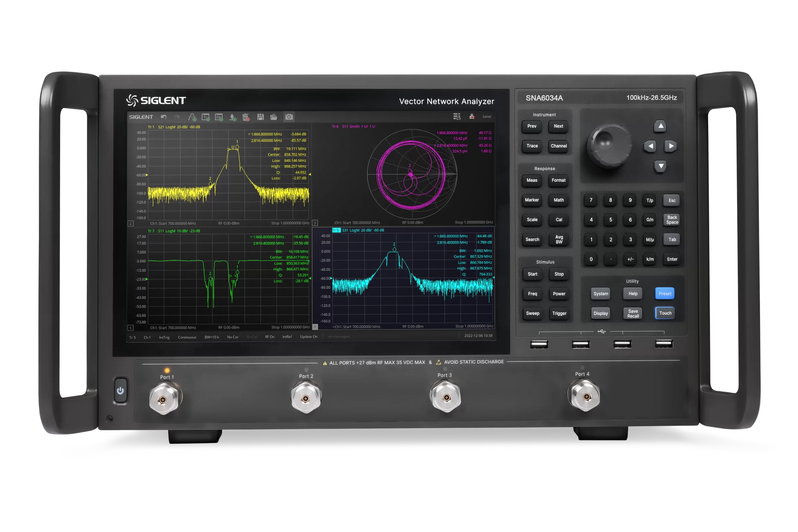Screen dimensions: 798x532
Task: Click the up arrow key beside the knob
Action: pos(661,126)
